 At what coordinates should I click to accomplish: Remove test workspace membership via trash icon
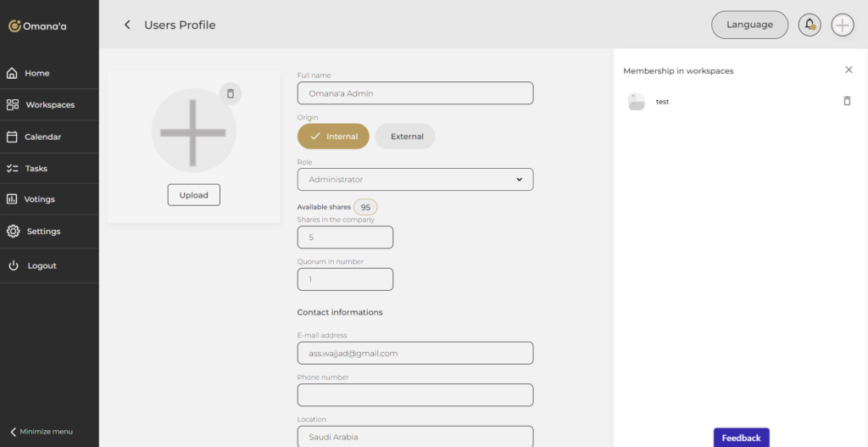(846, 101)
